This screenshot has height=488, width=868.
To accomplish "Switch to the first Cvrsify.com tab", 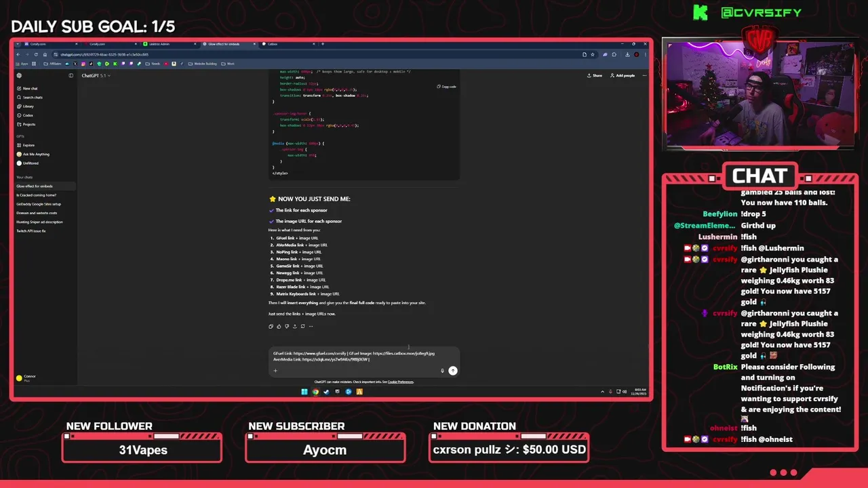I will click(x=51, y=44).
